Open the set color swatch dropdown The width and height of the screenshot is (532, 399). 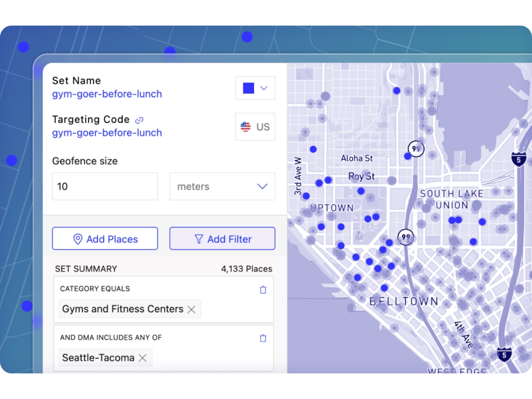(x=255, y=88)
